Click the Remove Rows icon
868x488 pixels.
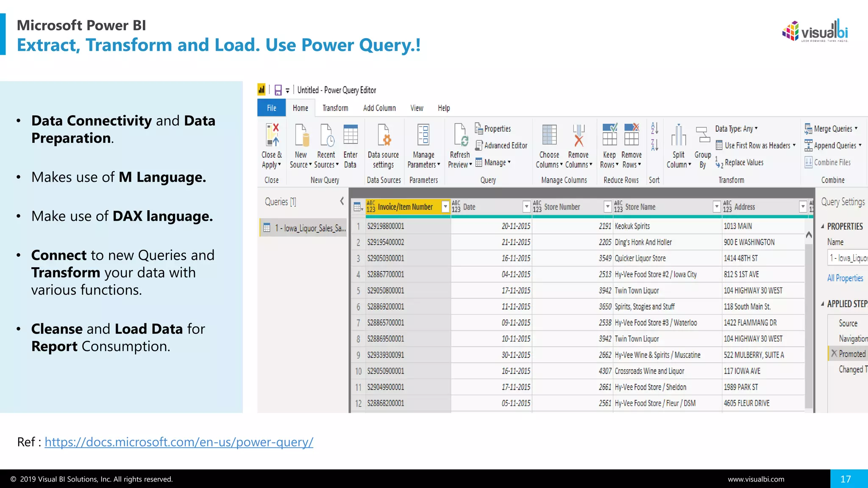click(632, 134)
